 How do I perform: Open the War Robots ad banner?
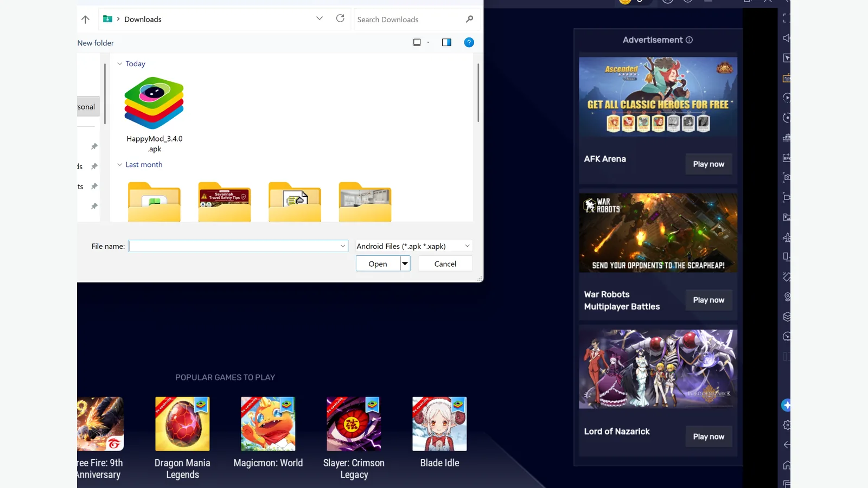(x=658, y=233)
